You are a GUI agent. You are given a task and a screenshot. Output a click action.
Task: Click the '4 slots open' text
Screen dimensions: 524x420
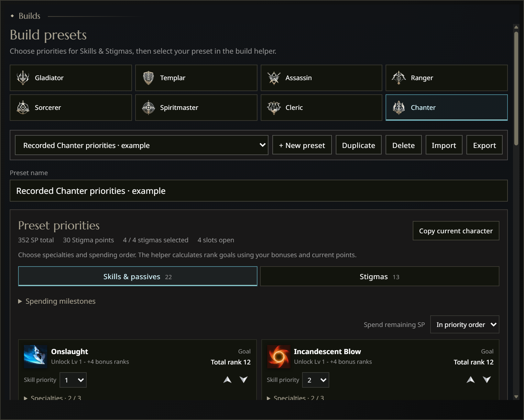coord(216,240)
